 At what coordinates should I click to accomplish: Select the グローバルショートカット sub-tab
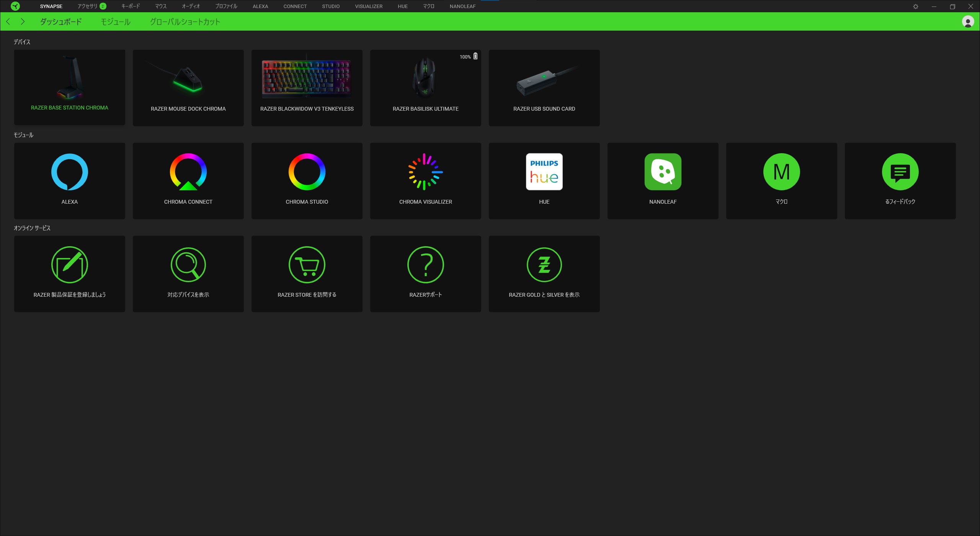185,22
